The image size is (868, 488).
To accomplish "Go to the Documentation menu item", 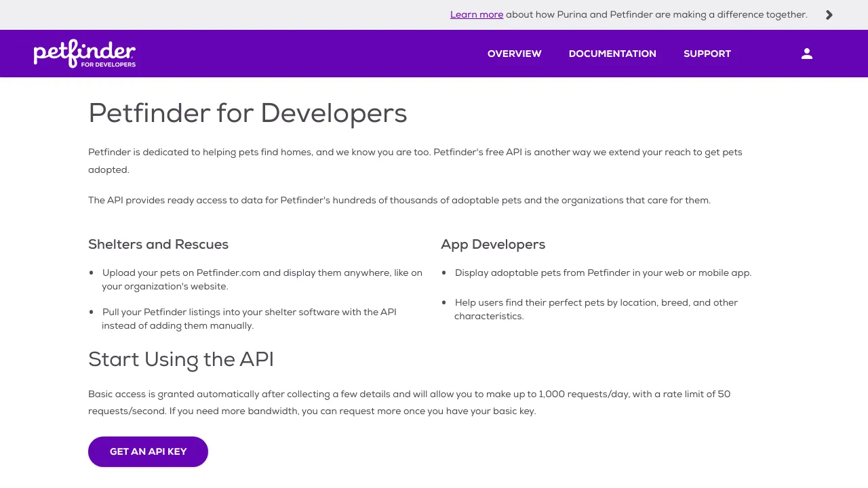I will pos(612,54).
